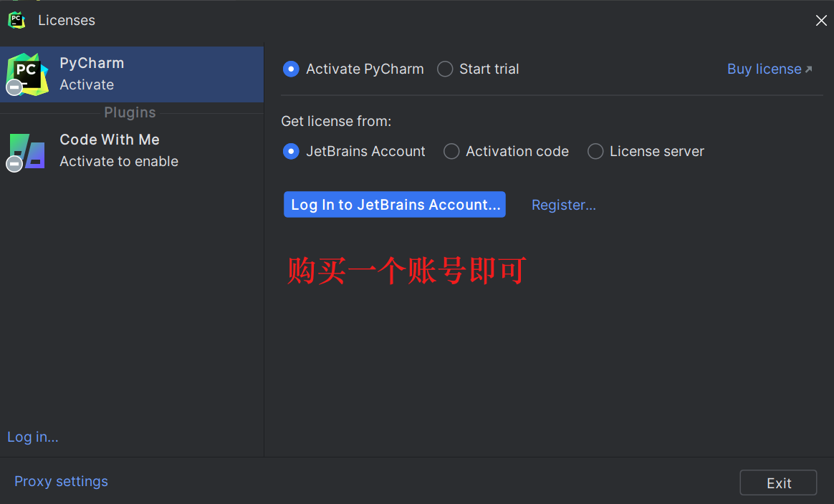Open the Register... link
This screenshot has width=834, height=504.
click(x=564, y=205)
